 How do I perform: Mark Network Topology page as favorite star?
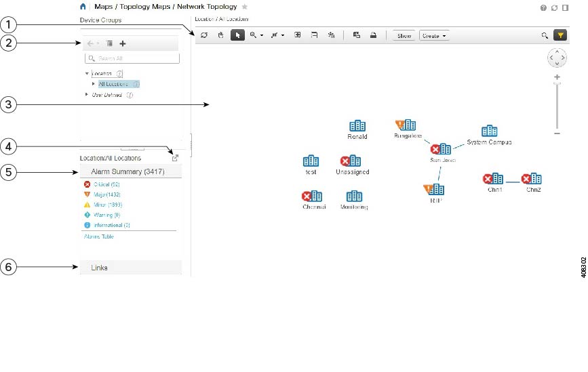pos(245,6)
